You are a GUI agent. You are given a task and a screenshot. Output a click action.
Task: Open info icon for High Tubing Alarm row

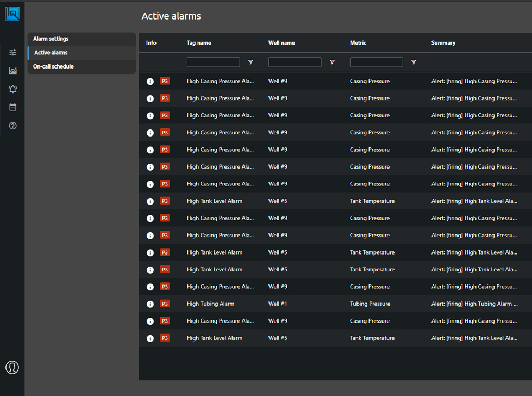click(150, 304)
